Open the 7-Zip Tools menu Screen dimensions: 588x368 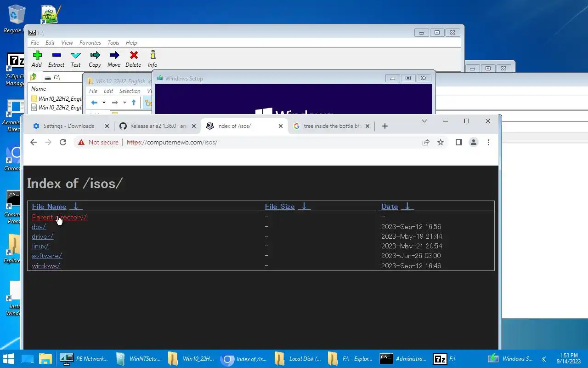[x=113, y=43]
